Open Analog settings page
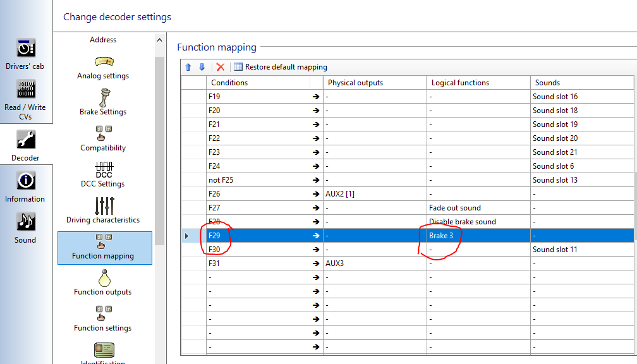Screen dimensions: 637x364 (x=103, y=68)
